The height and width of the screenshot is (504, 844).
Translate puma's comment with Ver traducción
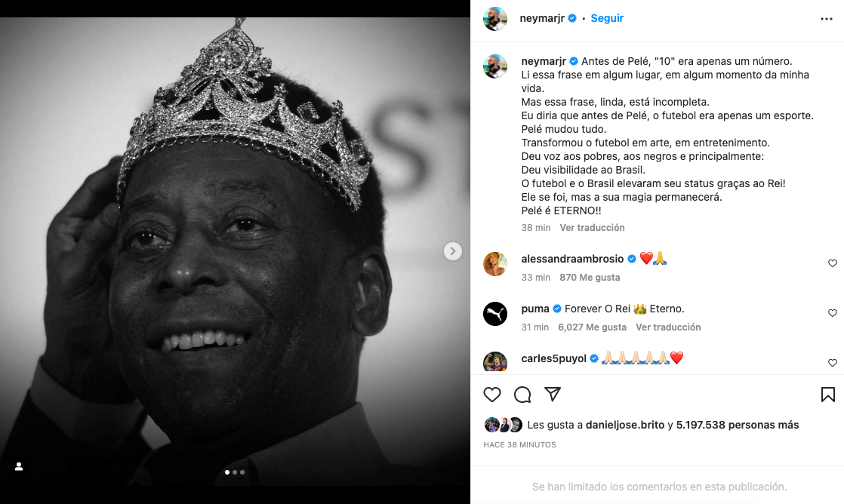668,327
